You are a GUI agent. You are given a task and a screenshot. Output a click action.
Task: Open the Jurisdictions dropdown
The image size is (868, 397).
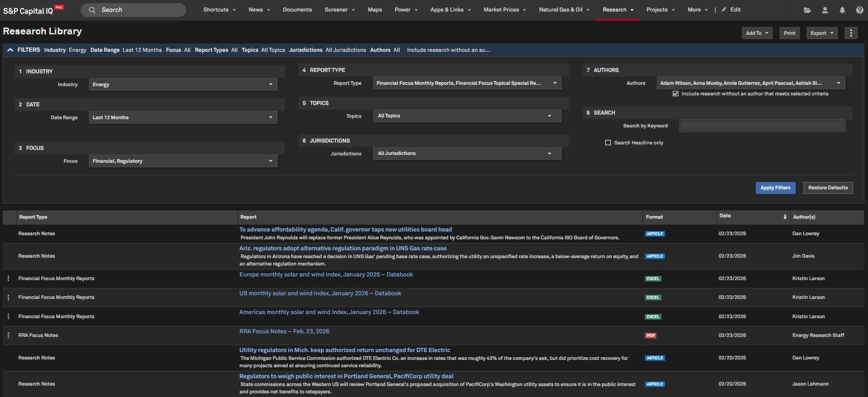(x=467, y=154)
